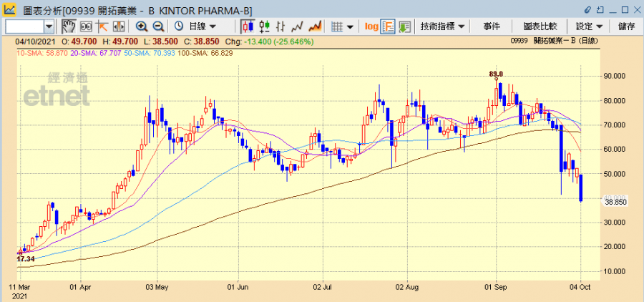The width and height of the screenshot is (644, 302).
Task: Open the grid layout dropdown
Action: click(x=342, y=26)
